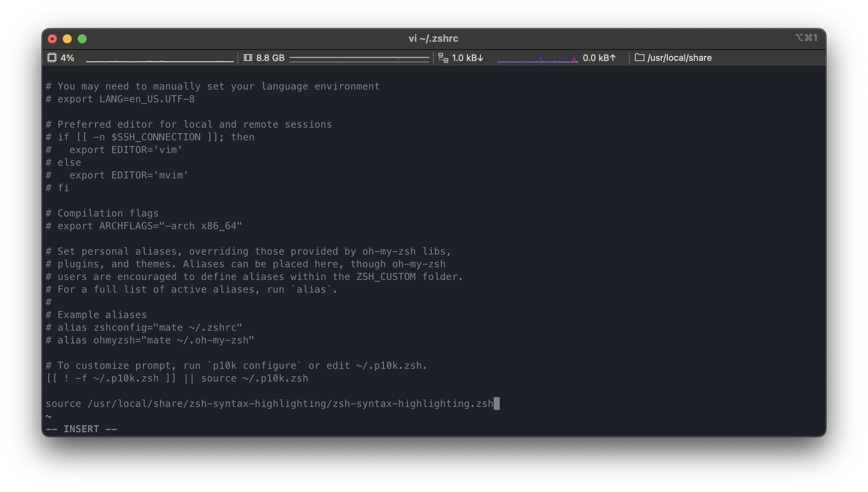Click the vi ~/.zshrc window title
The image size is (868, 492).
[433, 38]
